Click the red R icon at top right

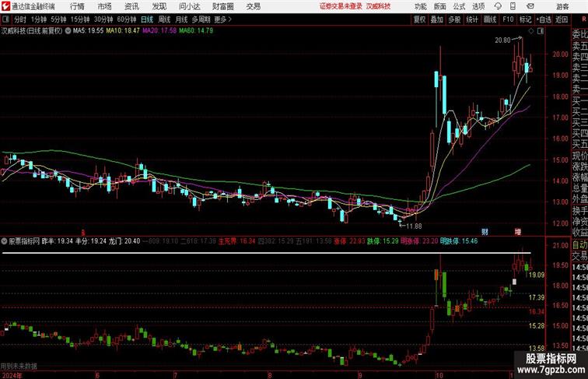[x=584, y=19]
